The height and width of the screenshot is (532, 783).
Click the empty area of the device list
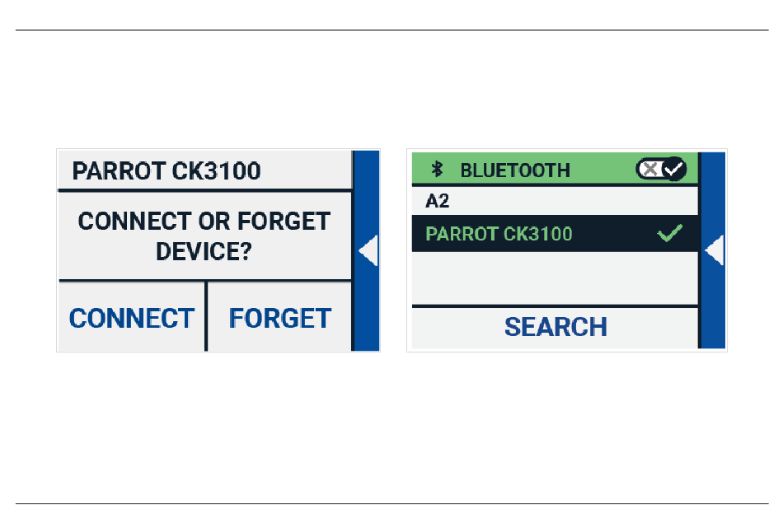coord(555,278)
